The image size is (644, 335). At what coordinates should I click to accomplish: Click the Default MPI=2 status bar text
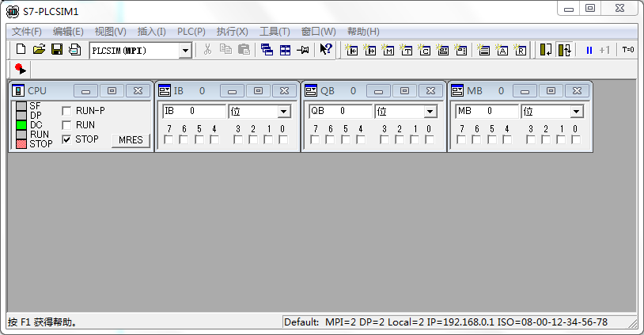tap(445, 322)
